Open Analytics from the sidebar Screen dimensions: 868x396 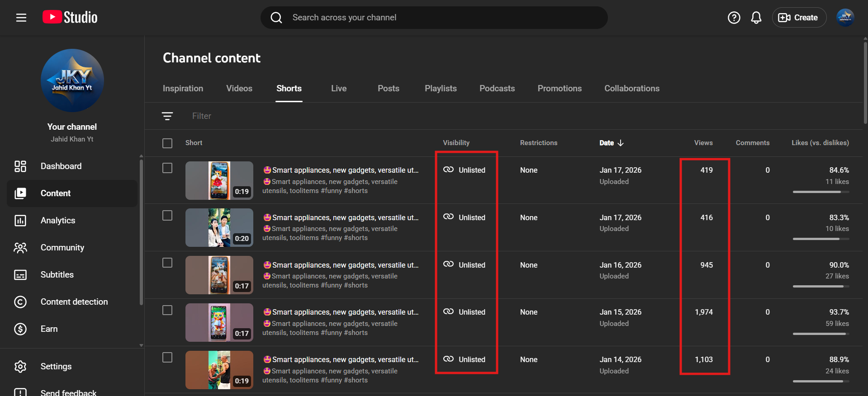57,221
